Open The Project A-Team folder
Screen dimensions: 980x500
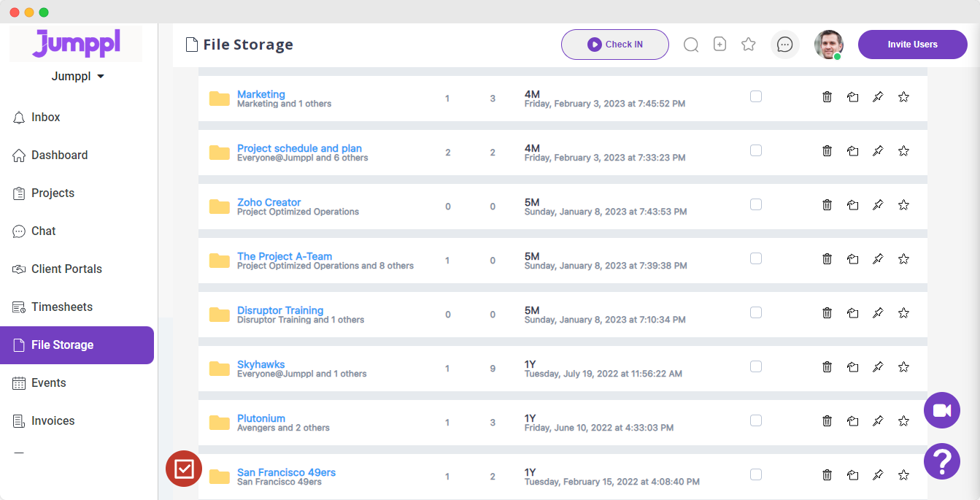click(284, 256)
